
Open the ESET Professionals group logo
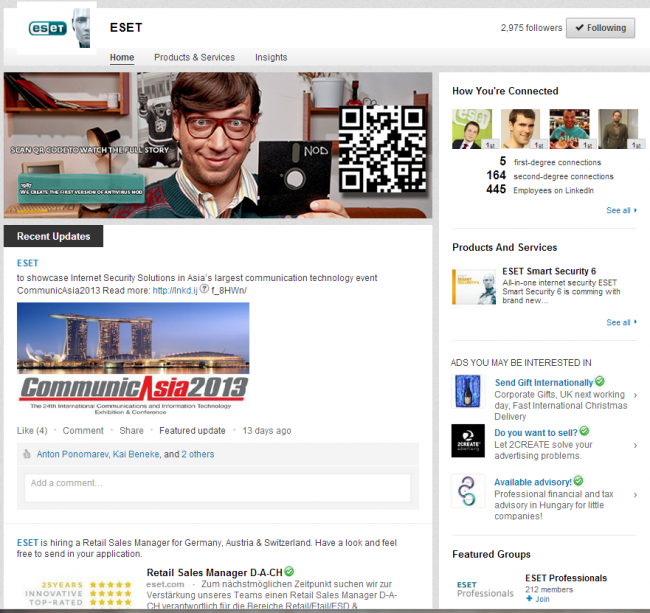pos(485,589)
